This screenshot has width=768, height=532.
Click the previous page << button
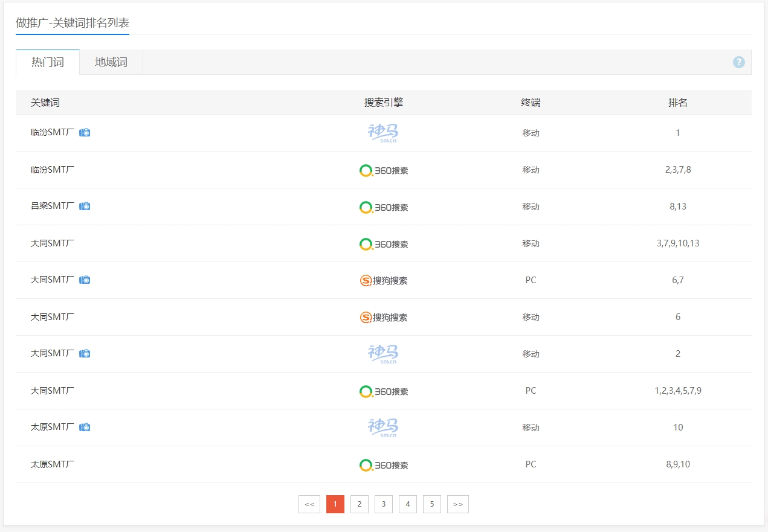tap(309, 504)
